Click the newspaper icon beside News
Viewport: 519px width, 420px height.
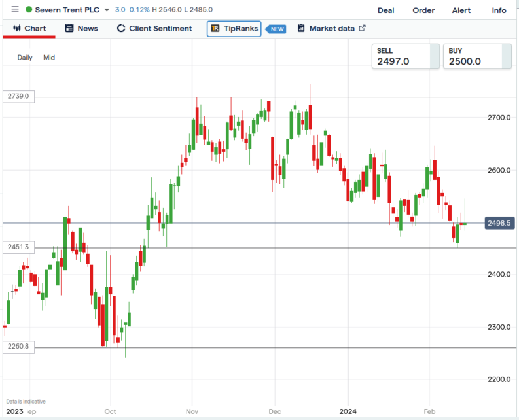click(x=69, y=29)
